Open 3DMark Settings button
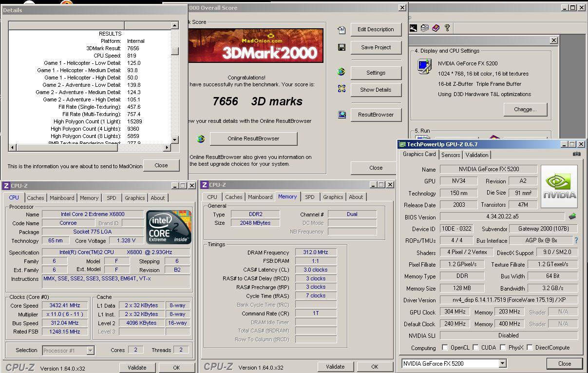This screenshot has height=373, width=588. (x=376, y=73)
